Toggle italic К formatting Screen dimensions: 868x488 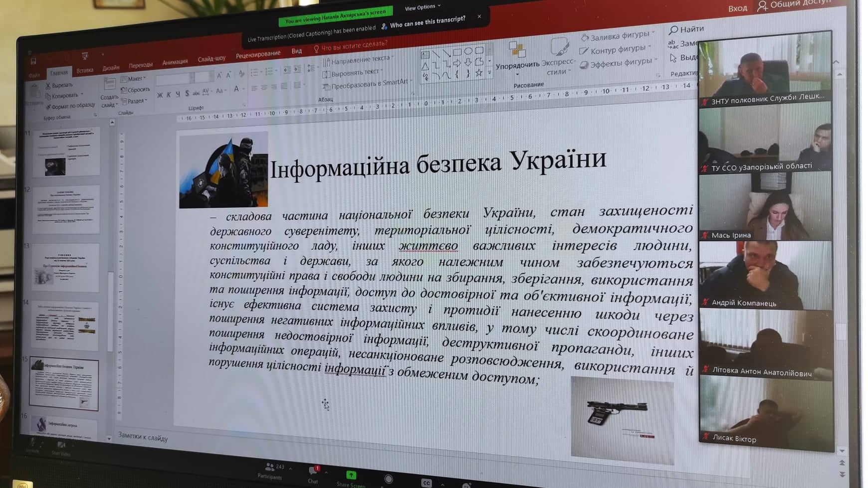point(169,95)
